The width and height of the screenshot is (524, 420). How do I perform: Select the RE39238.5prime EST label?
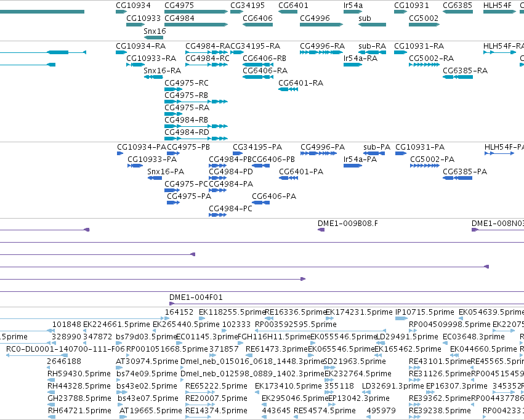440,411
